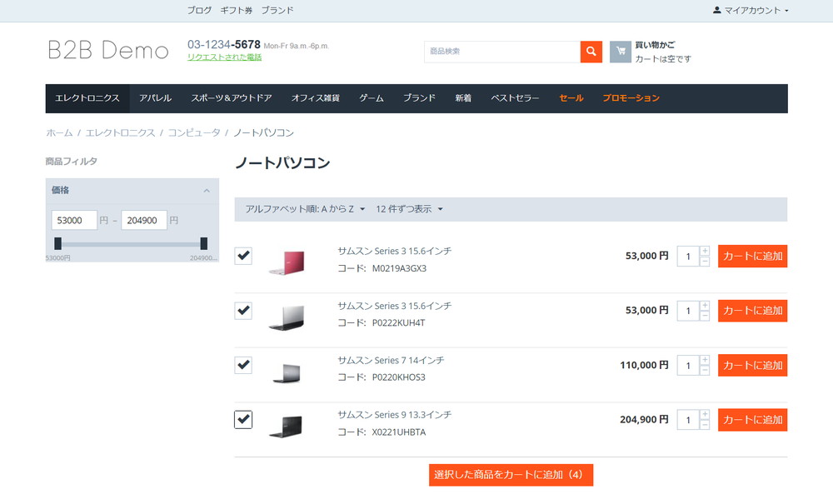Click 選択した商品をカートに追加 (4) button
This screenshot has width=833, height=504.
511,475
